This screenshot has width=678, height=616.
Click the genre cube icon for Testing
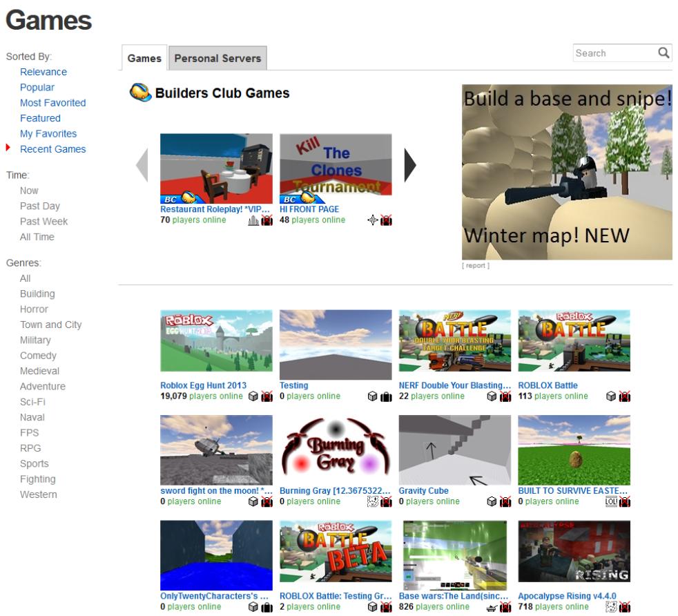point(372,396)
